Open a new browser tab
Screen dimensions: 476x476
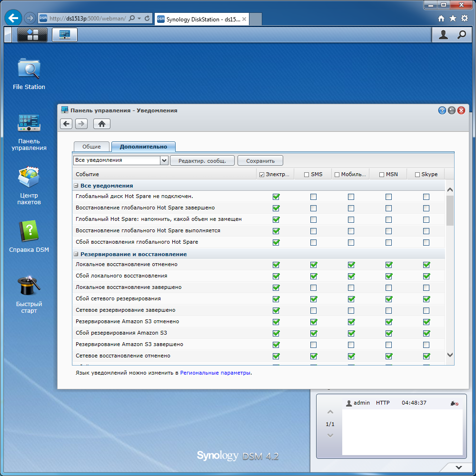(x=256, y=20)
